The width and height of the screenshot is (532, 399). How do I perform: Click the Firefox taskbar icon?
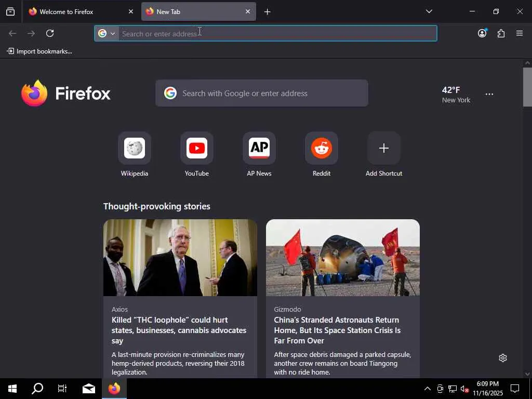114,389
